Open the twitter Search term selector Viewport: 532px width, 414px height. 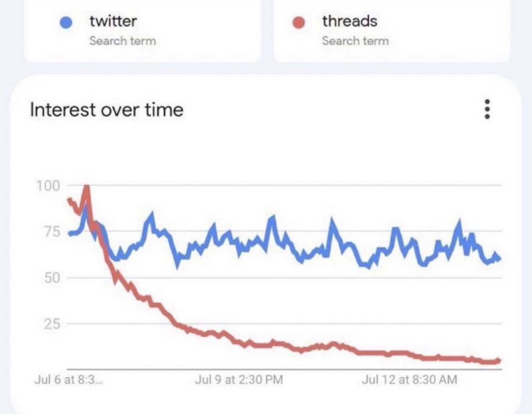pyautogui.click(x=122, y=40)
